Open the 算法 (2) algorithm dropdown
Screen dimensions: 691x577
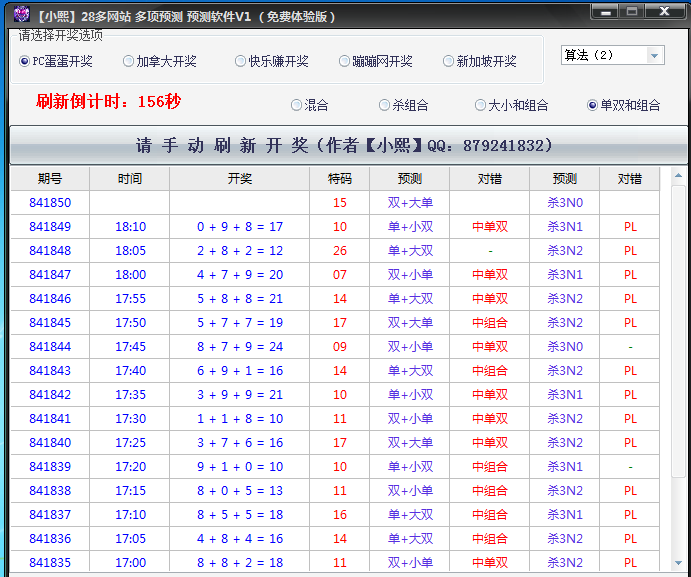(x=613, y=56)
